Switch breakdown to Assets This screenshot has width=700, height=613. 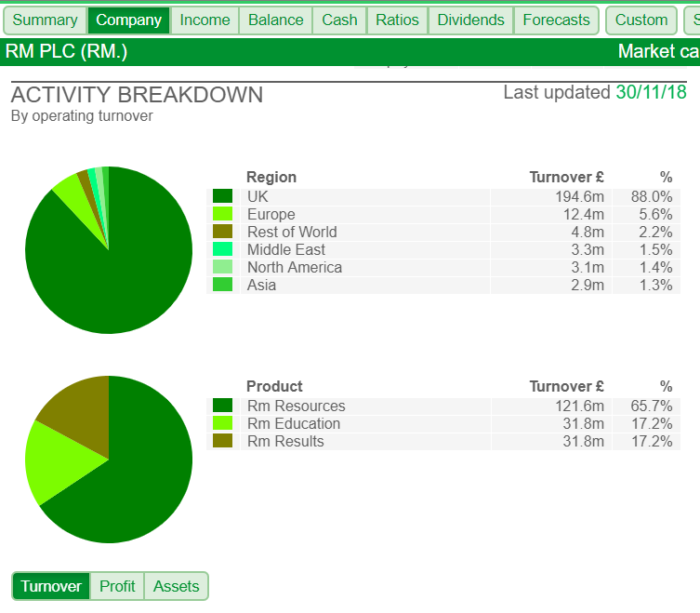click(176, 586)
